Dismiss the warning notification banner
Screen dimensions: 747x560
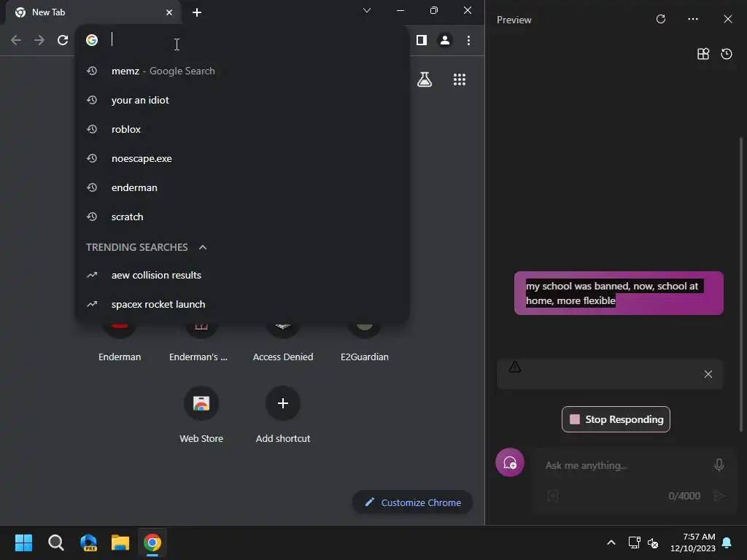coord(708,374)
